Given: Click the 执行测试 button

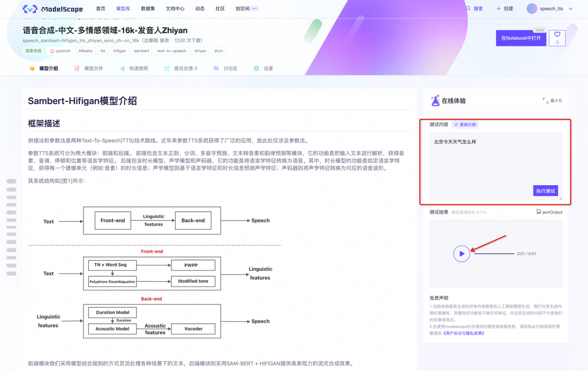Looking at the screenshot, I should tap(546, 191).
